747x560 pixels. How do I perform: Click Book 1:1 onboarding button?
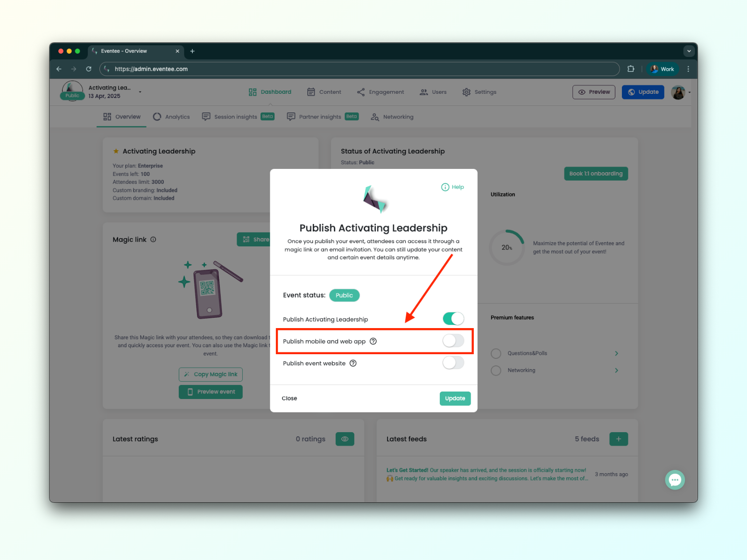click(596, 174)
